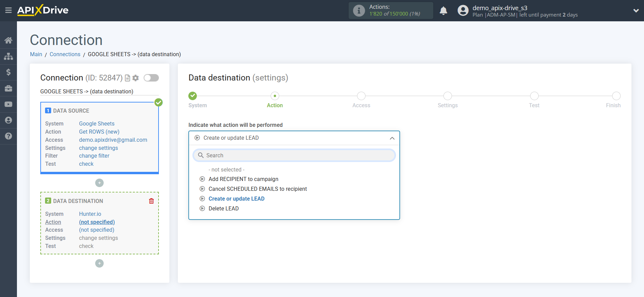This screenshot has width=644, height=297.
Task: Open the profile sidebar icon
Action: click(x=8, y=120)
